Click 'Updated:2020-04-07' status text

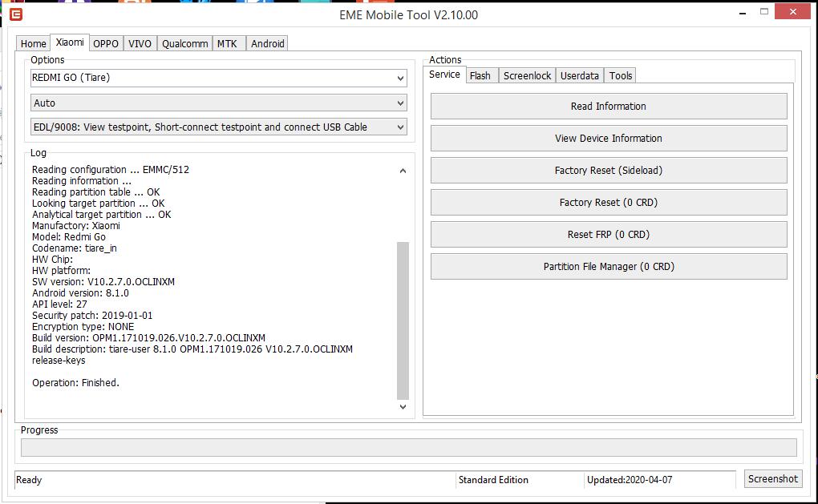click(x=630, y=480)
